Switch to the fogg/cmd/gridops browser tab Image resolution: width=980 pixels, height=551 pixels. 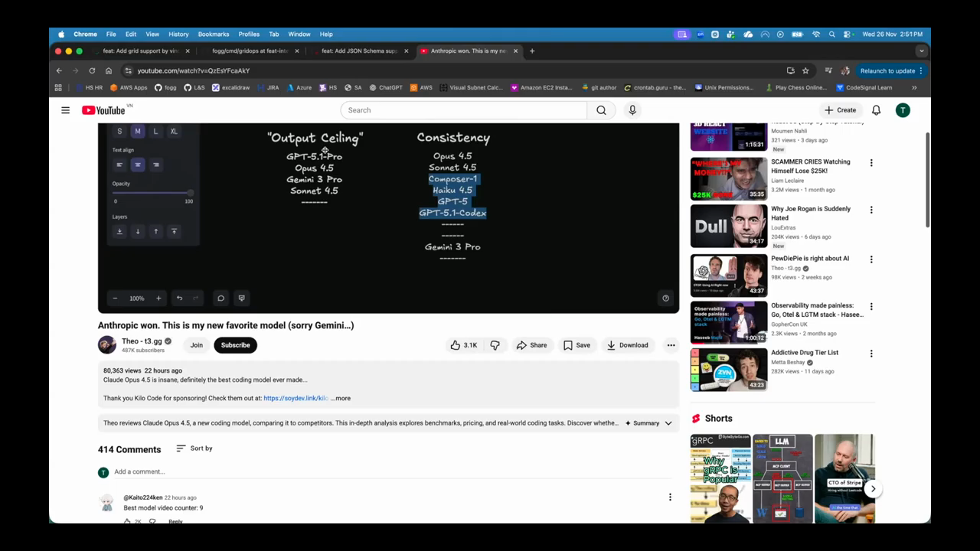pyautogui.click(x=249, y=51)
